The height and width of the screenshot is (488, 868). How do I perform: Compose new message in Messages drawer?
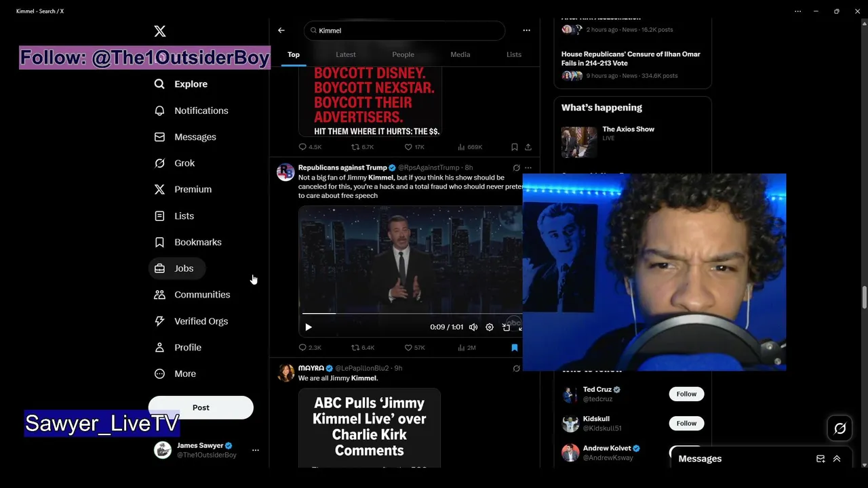coord(821,459)
